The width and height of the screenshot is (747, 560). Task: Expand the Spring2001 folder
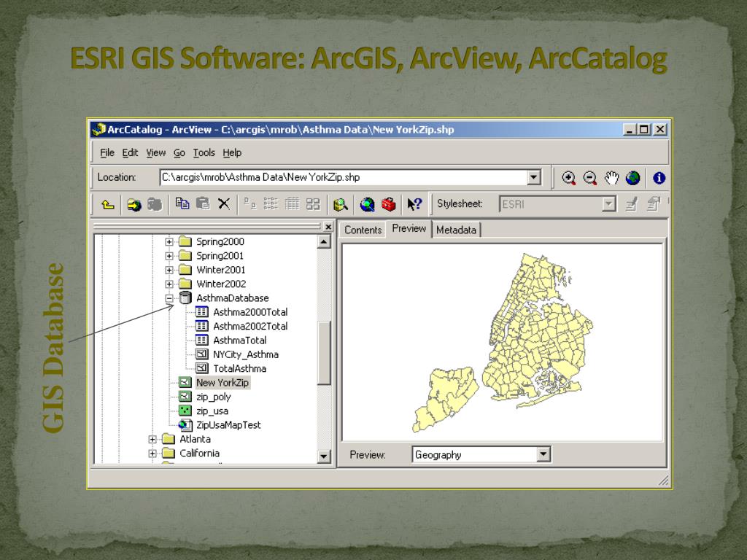pyautogui.click(x=169, y=256)
